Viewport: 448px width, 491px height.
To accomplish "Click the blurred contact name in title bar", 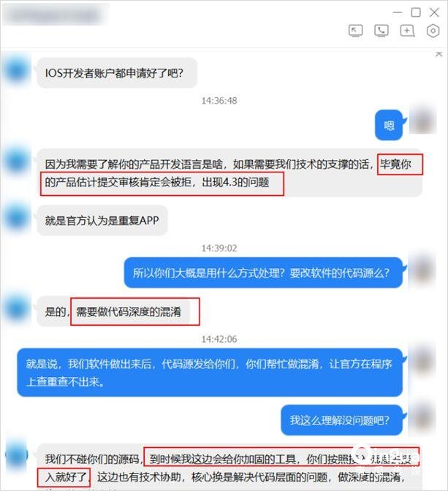I will click(x=55, y=15).
